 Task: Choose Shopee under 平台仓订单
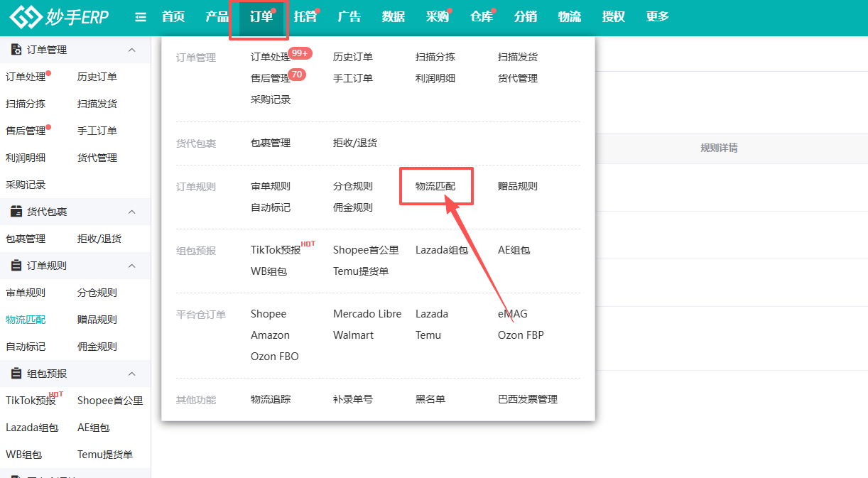(x=268, y=314)
